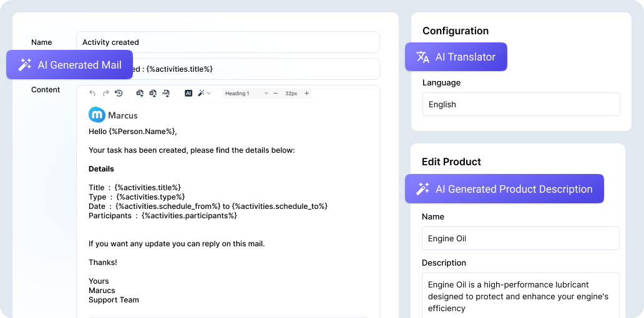Click the Engine Oil product name field
Screen dimensions: 644x318
coord(520,238)
